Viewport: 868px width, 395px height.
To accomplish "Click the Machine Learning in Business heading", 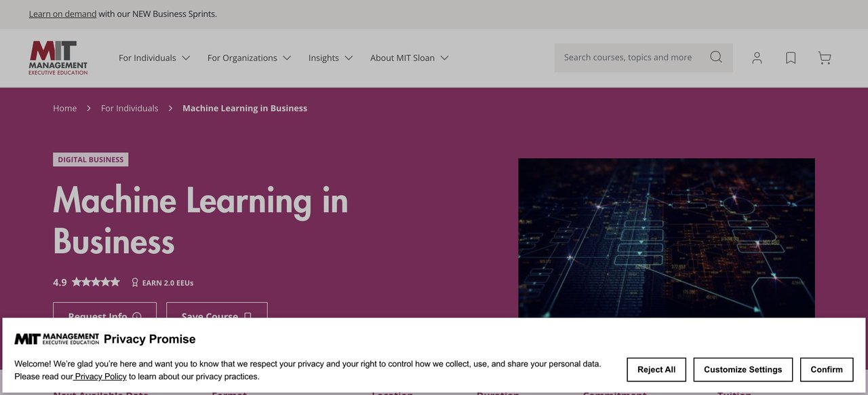I will point(201,221).
